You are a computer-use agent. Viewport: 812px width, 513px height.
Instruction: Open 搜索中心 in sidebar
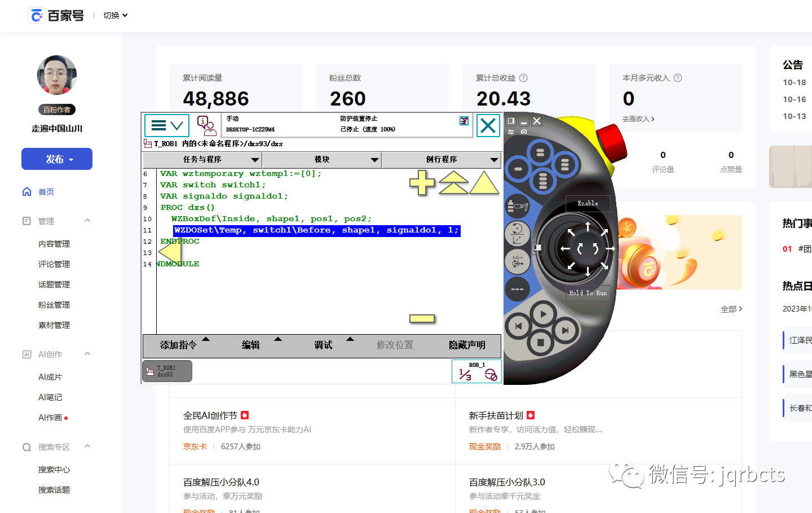pos(54,470)
